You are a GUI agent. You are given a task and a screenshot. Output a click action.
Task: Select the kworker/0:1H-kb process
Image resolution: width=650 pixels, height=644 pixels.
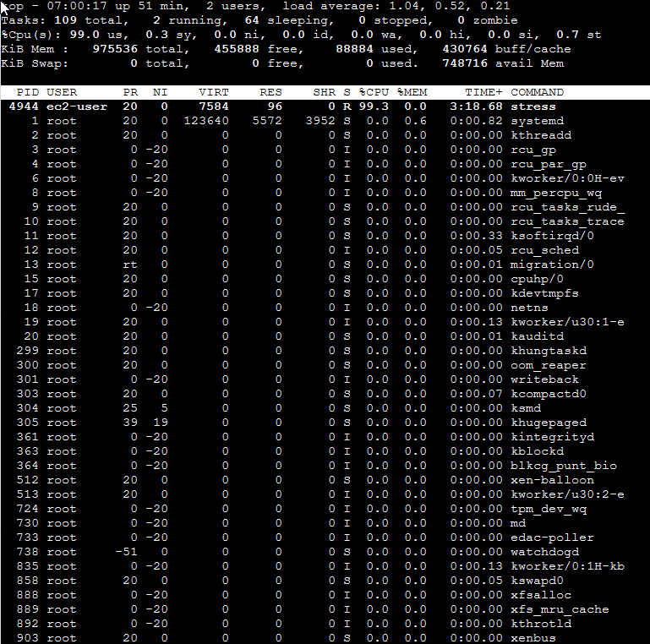coord(567,566)
